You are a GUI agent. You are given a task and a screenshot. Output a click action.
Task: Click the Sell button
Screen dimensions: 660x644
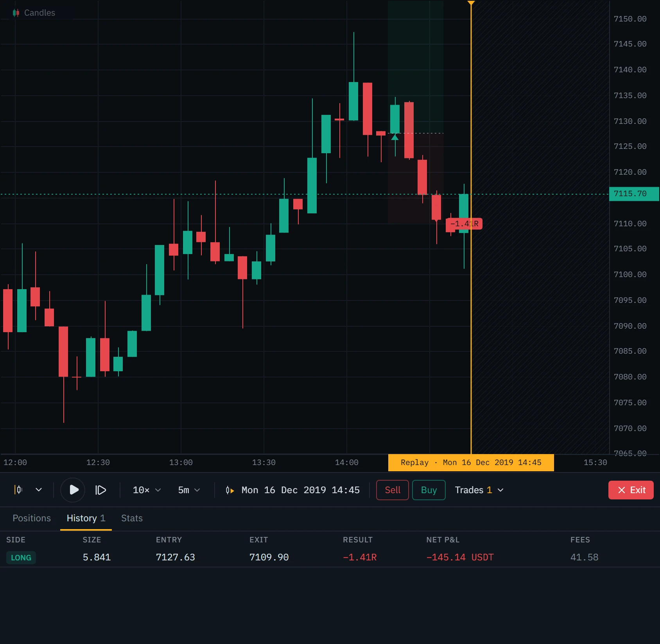[392, 490]
